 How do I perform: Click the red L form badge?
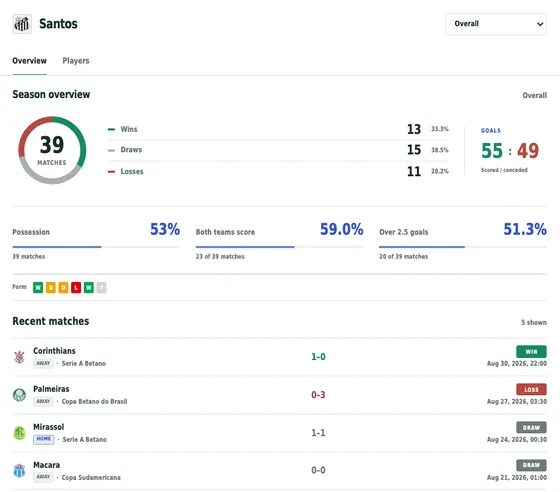tap(76, 287)
